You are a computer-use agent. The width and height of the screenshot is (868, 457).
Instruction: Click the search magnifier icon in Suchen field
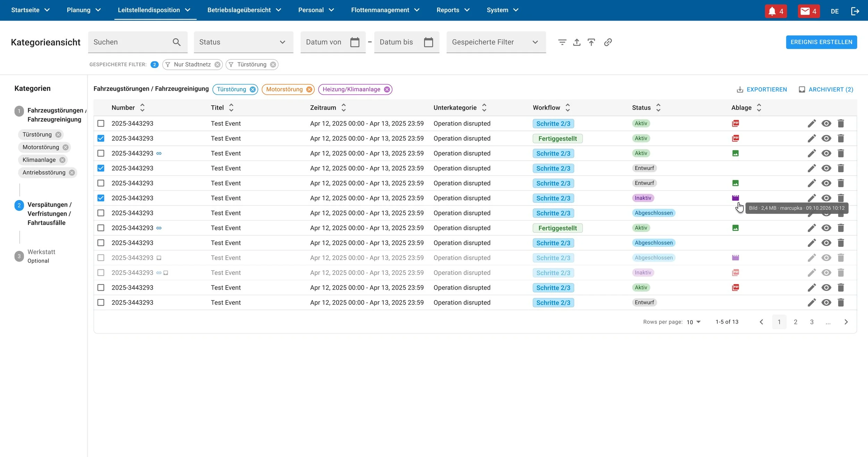176,42
